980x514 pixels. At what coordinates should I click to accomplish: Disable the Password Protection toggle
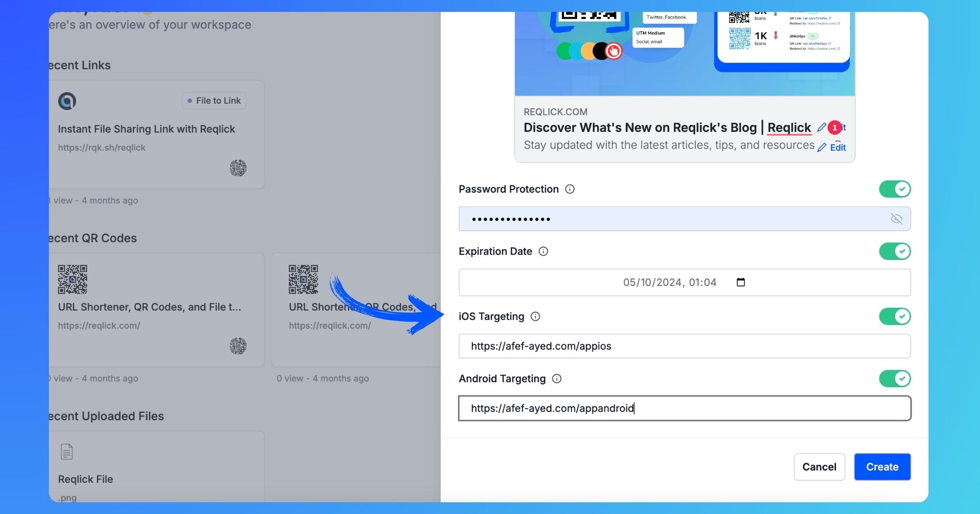(x=895, y=189)
